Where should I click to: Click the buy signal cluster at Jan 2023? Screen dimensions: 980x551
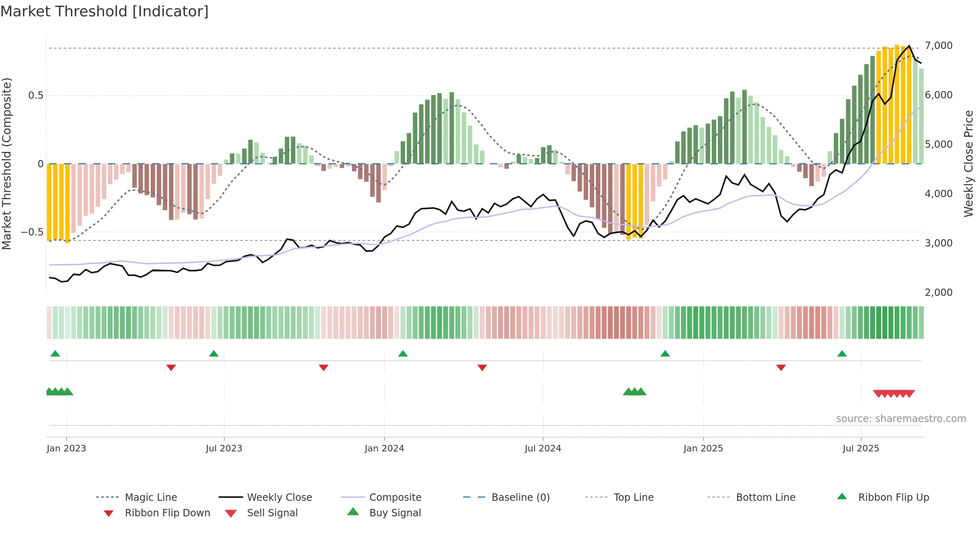(x=60, y=391)
